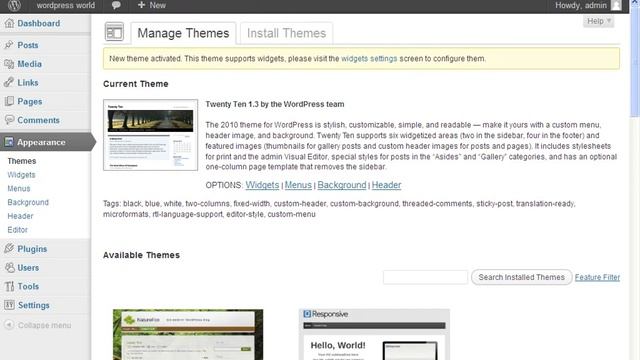The height and width of the screenshot is (360, 640).
Task: Click the Plugins plug icon
Action: [x=9, y=249]
